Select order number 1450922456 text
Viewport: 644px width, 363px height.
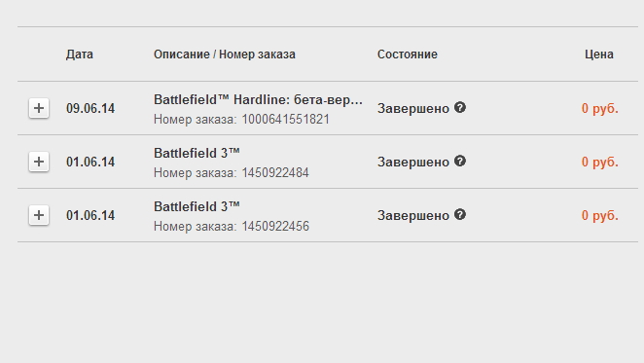click(x=275, y=226)
